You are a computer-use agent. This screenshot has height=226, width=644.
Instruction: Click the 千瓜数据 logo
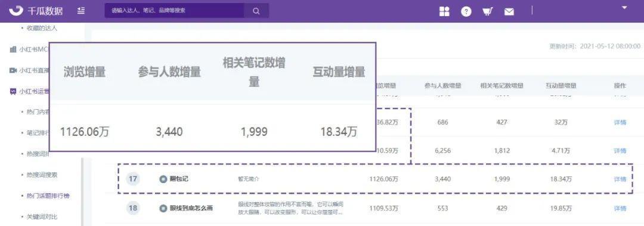pos(36,11)
